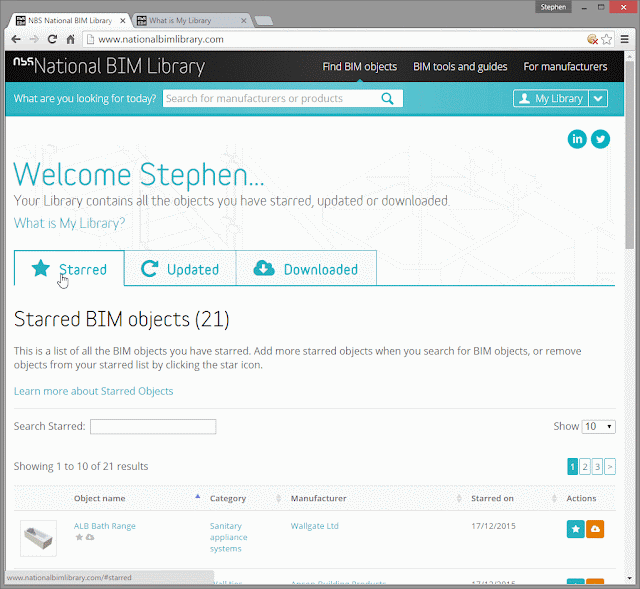Open LinkedIn share icon
The width and height of the screenshot is (640, 589).
click(577, 139)
